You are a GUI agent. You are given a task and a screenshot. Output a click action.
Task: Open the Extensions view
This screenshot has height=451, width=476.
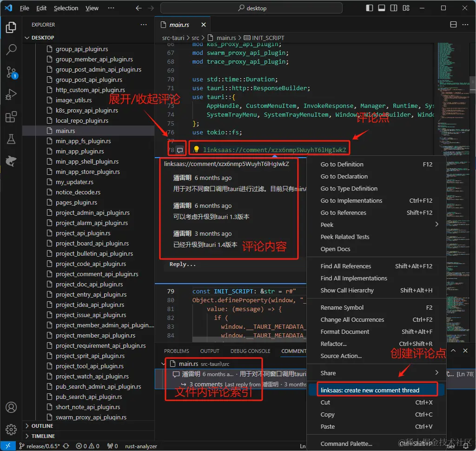point(11,117)
